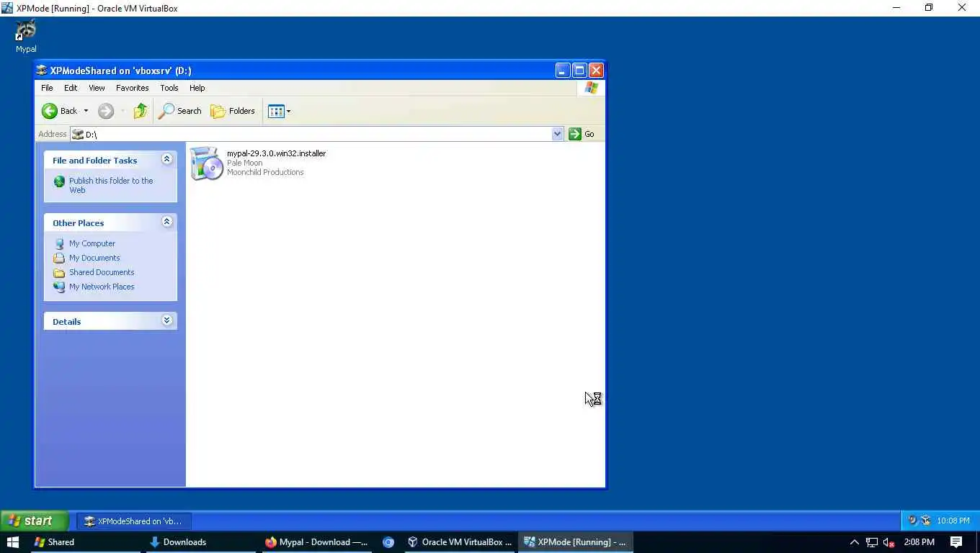Open the Tools menu

[x=169, y=88]
